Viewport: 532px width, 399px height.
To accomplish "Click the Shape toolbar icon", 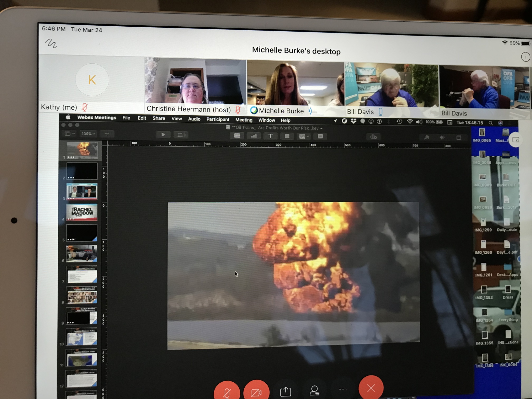I will pos(287,136).
